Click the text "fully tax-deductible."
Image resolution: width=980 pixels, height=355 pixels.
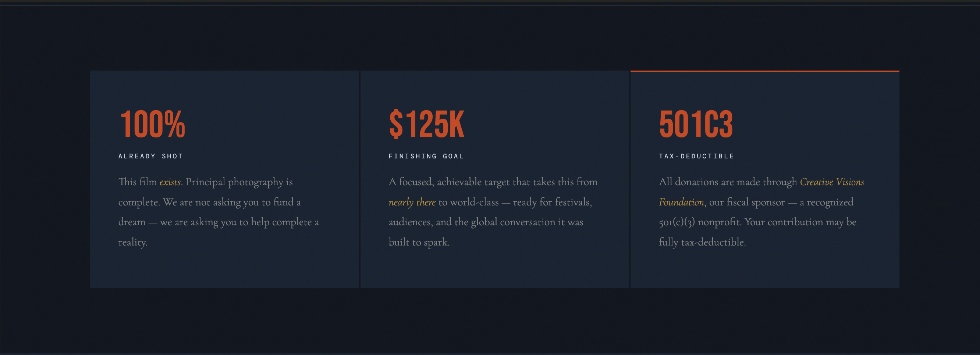point(702,242)
